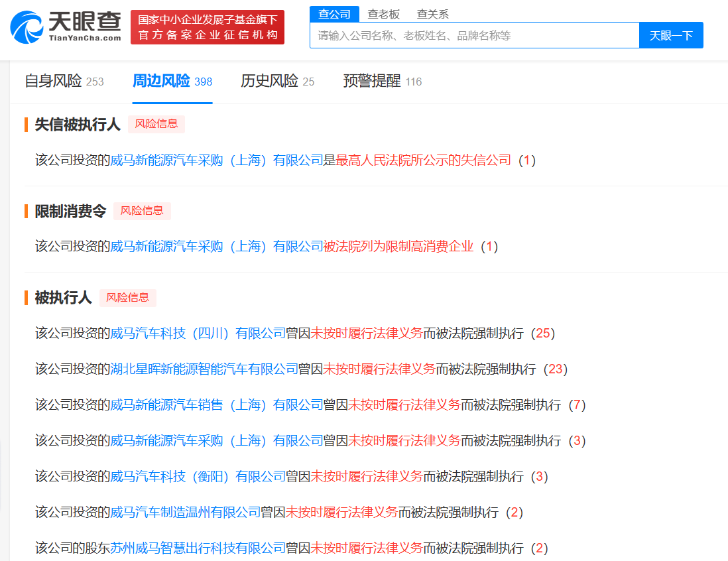Viewport: 728px width, 561px height.
Task: Click the TianYanCha logo
Action: pos(66,27)
